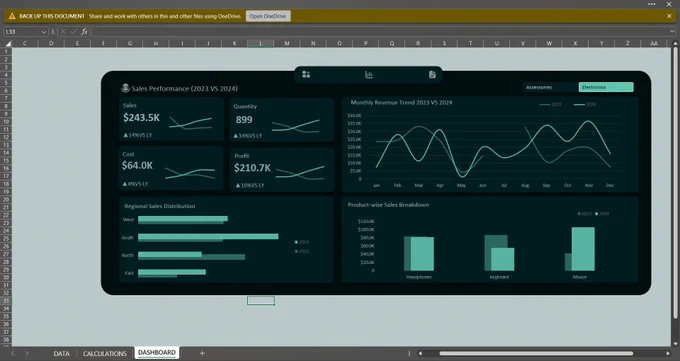
Task: Click the Headphones category label
Action: point(418,277)
